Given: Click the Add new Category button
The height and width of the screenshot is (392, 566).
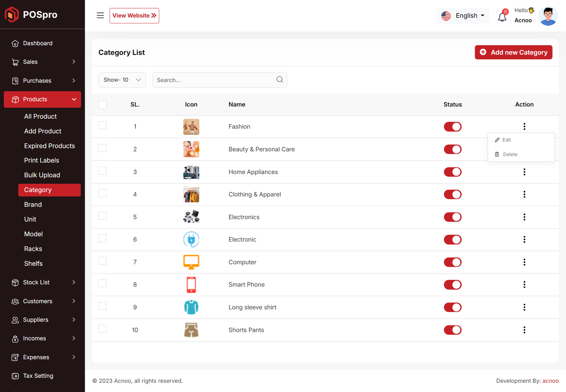Looking at the screenshot, I should pos(513,52).
